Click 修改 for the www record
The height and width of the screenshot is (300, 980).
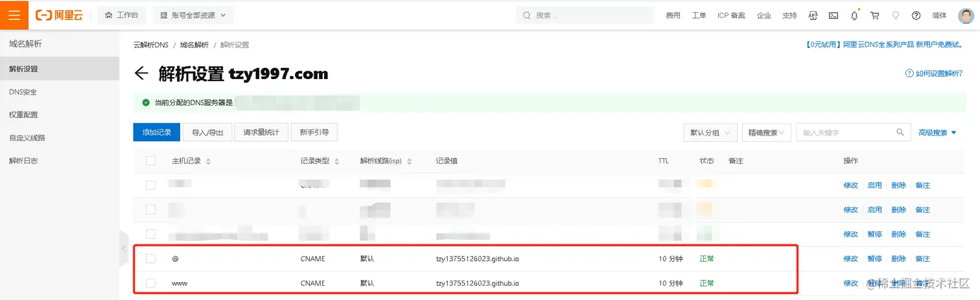click(x=850, y=283)
